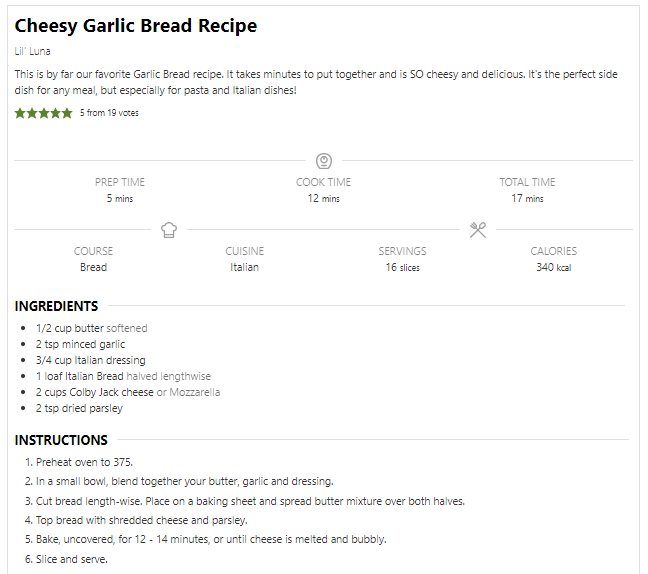Click the chef hat icon

(x=169, y=230)
